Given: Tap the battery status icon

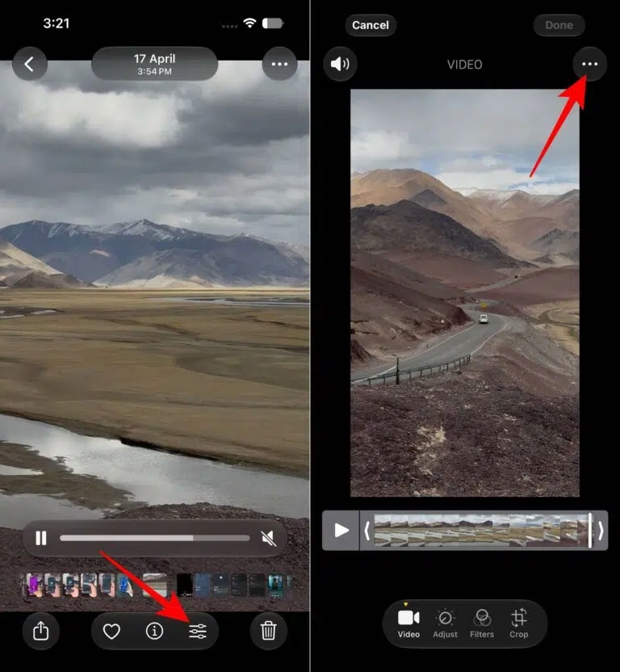Looking at the screenshot, I should [x=273, y=23].
